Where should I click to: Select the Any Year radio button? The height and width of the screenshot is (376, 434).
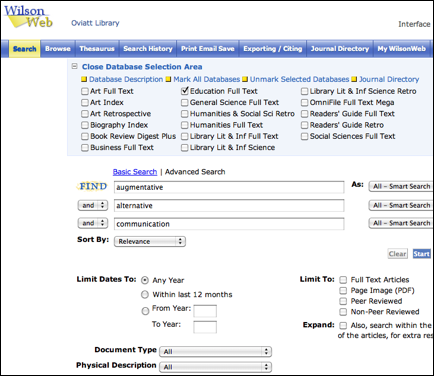[145, 280]
